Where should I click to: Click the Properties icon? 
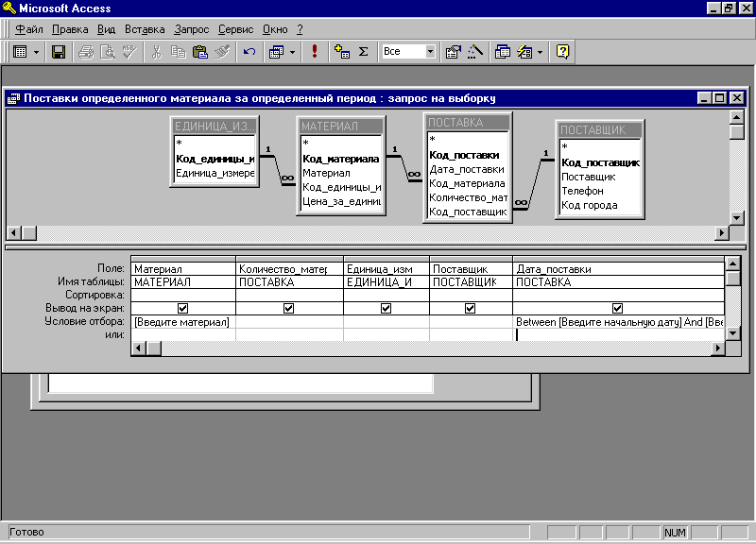pyautogui.click(x=454, y=52)
